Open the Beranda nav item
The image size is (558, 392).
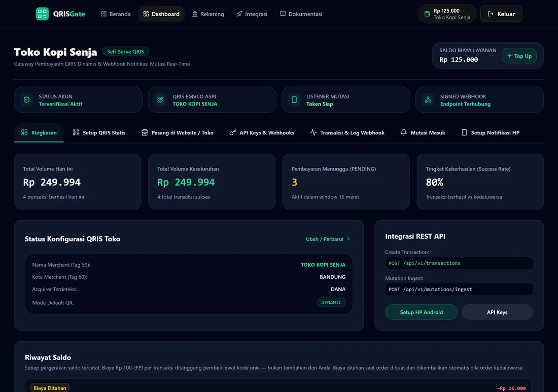tap(116, 14)
